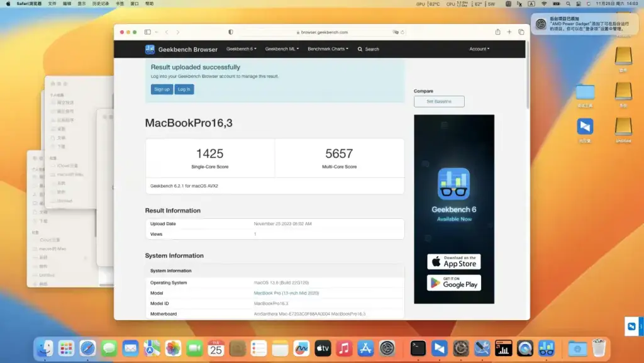Open the Account dropdown menu

pos(479,49)
